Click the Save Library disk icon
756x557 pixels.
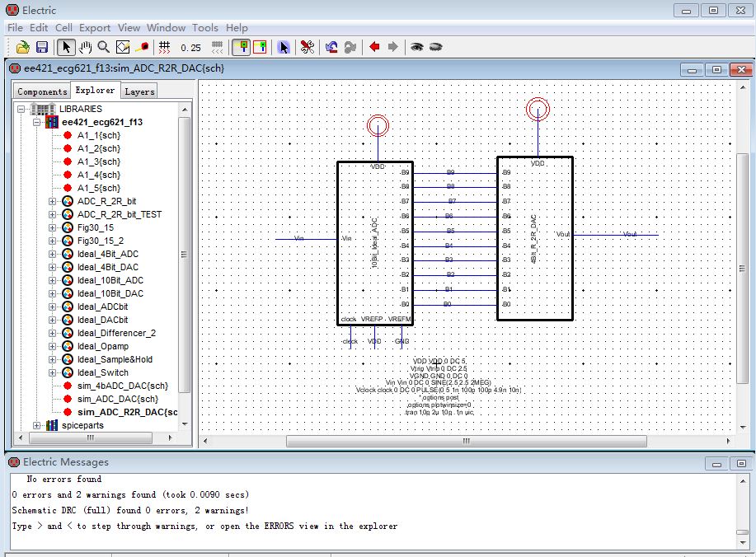41,47
